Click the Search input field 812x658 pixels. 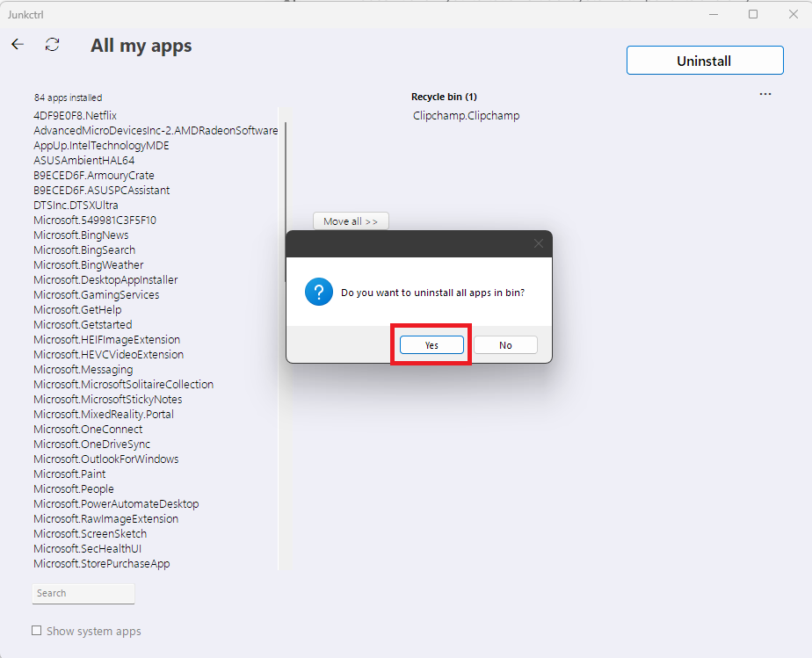pos(83,594)
